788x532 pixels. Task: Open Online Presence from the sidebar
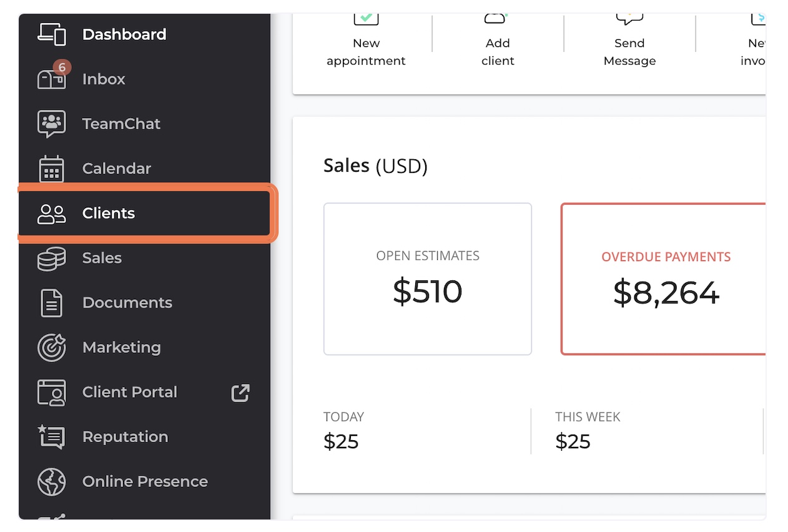pos(145,481)
